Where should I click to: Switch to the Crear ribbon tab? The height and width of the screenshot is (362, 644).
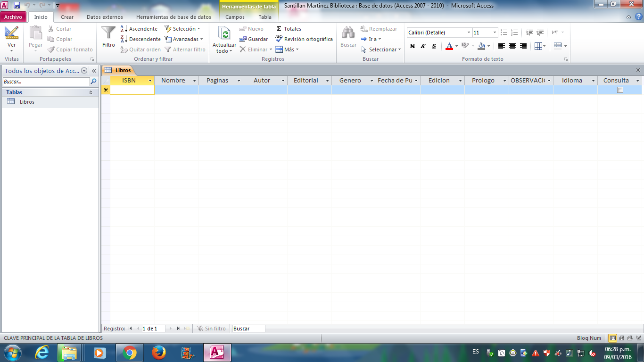[67, 17]
